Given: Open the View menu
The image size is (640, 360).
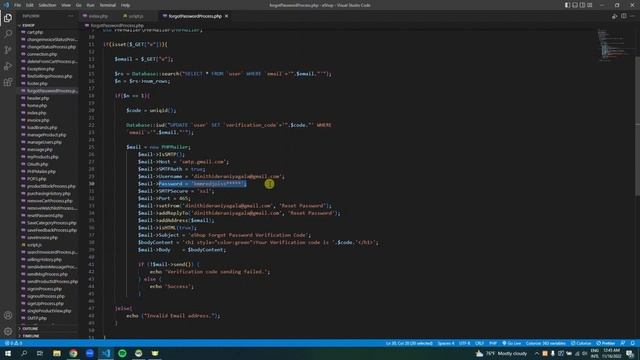Looking at the screenshot, I should [x=66, y=5].
